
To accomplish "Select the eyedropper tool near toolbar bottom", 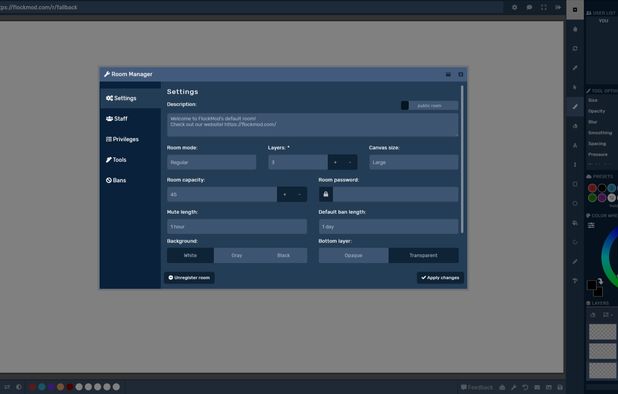I will pos(575,262).
